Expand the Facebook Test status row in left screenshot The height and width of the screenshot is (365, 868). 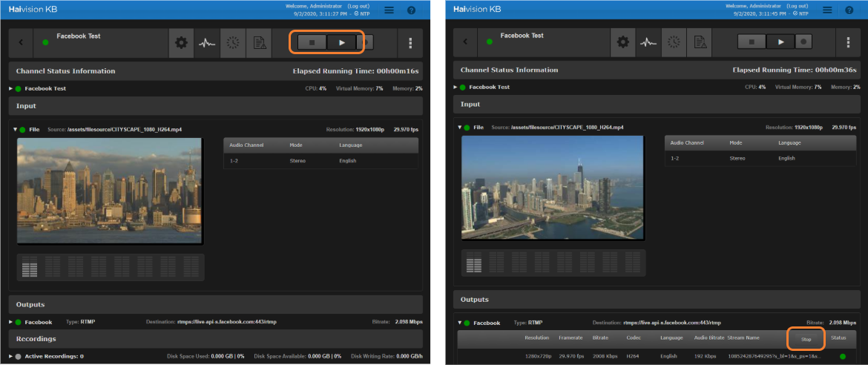pos(11,88)
